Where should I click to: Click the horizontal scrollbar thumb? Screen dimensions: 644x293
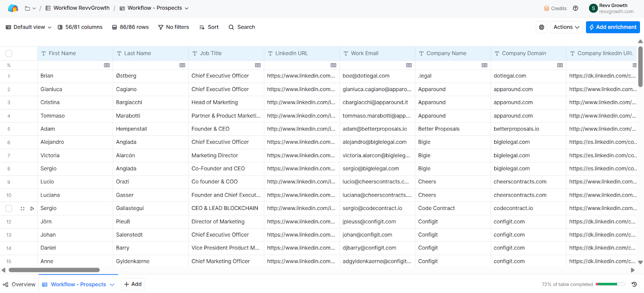54,270
